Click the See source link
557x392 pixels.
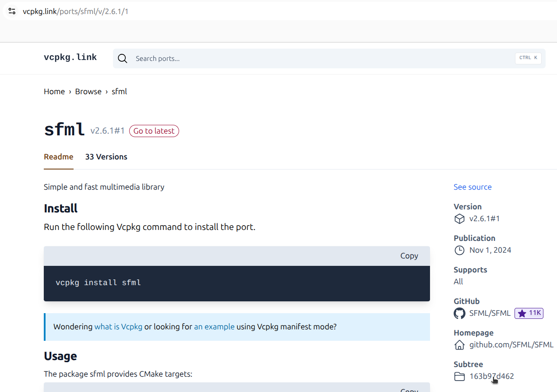tap(472, 187)
